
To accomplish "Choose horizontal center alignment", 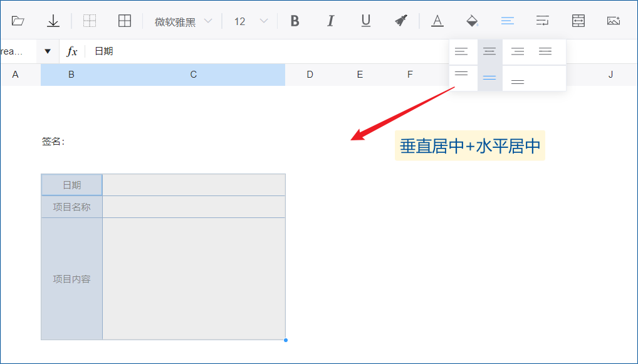I will tap(489, 51).
